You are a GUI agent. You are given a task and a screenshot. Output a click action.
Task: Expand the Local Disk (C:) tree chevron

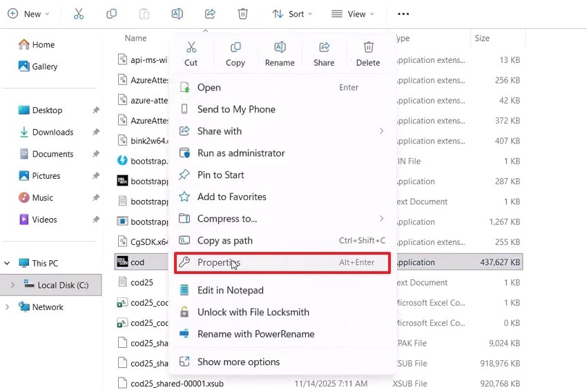pyautogui.click(x=12, y=285)
